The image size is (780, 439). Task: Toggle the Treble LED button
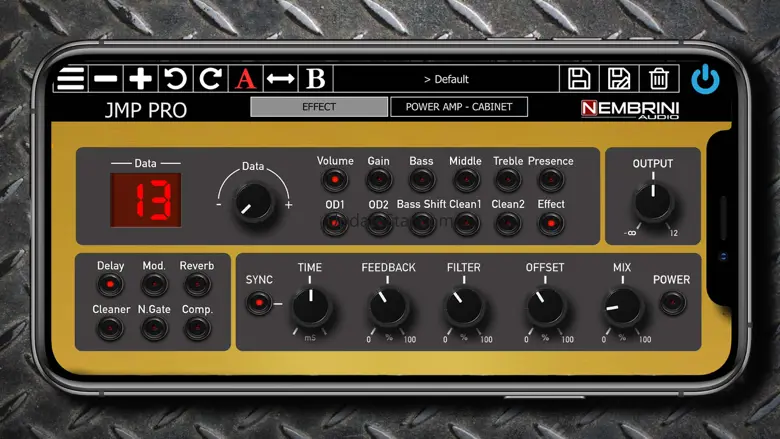(x=508, y=179)
